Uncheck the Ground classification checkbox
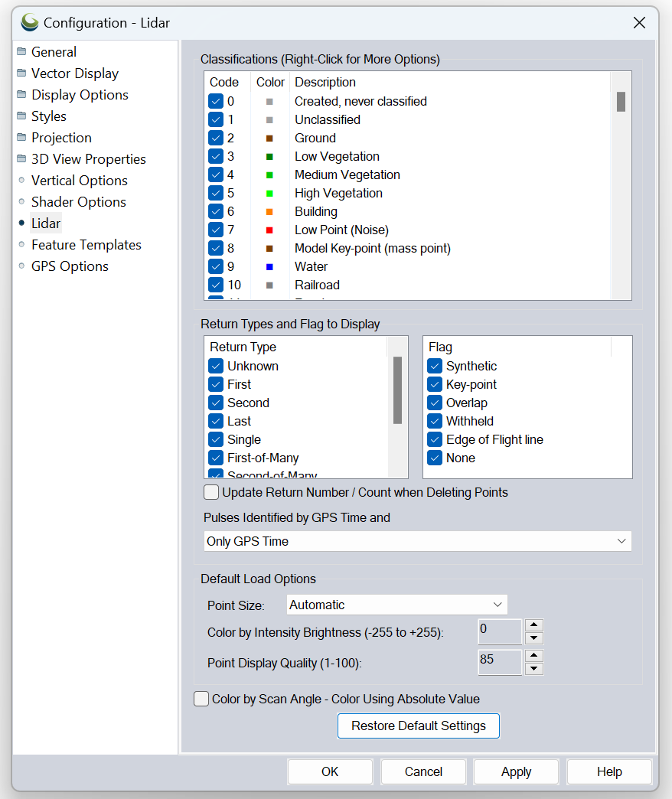Screen dimensions: 672x799 click(x=216, y=139)
